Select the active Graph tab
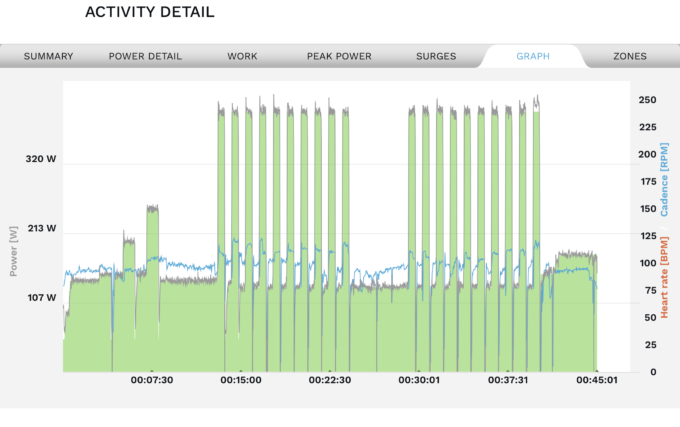Viewport: 680px width, 427px height. pos(533,56)
